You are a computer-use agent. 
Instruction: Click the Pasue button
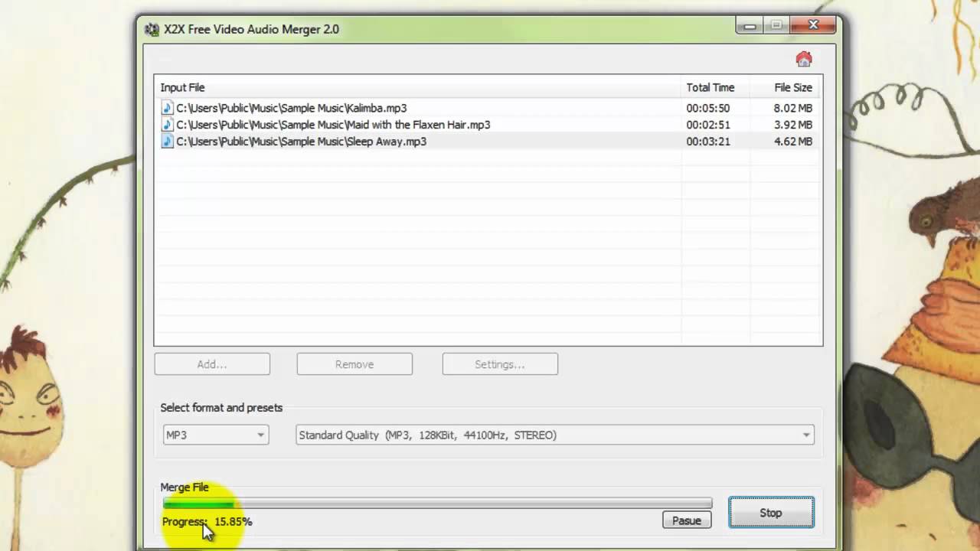pyautogui.click(x=687, y=520)
